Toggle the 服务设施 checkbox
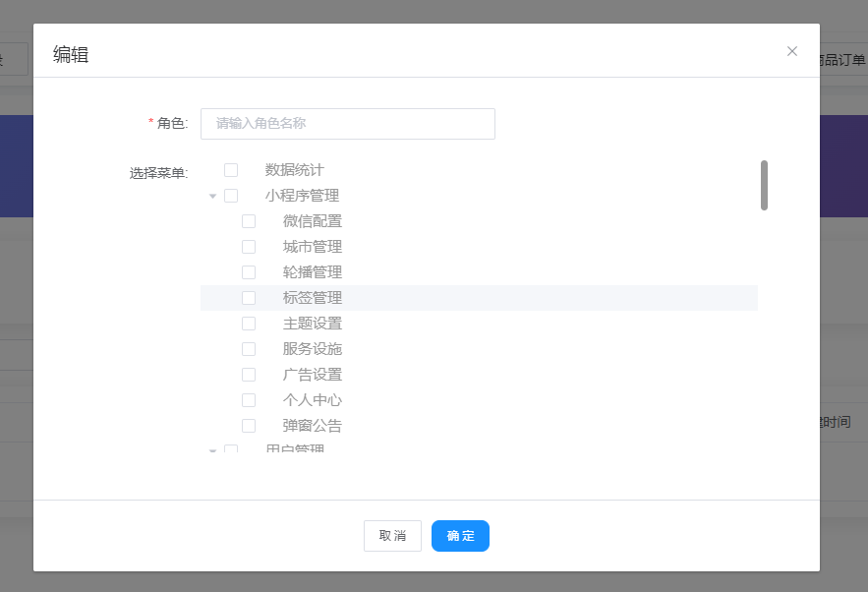The height and width of the screenshot is (592, 868). [249, 349]
